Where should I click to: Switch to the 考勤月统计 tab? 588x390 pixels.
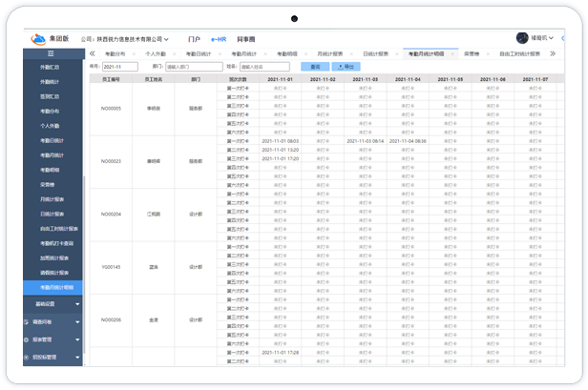tap(244, 54)
